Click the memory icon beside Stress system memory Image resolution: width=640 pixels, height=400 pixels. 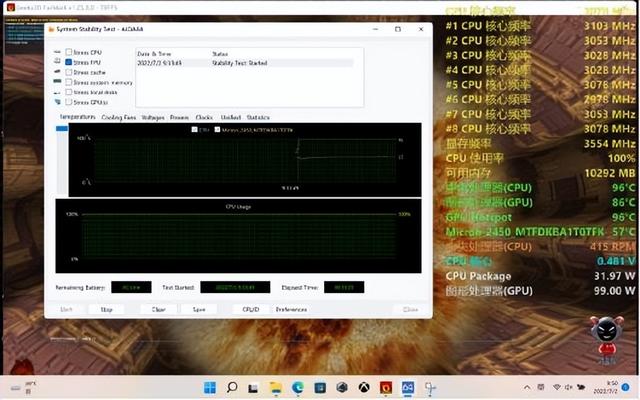(58, 81)
